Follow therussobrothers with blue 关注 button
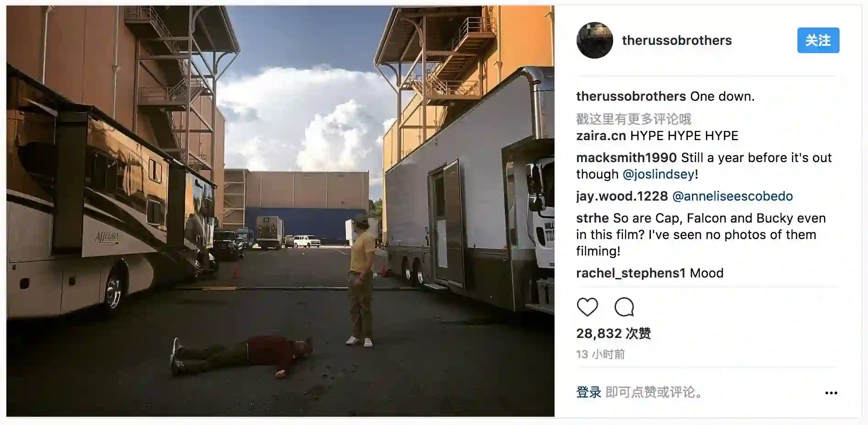 (818, 40)
